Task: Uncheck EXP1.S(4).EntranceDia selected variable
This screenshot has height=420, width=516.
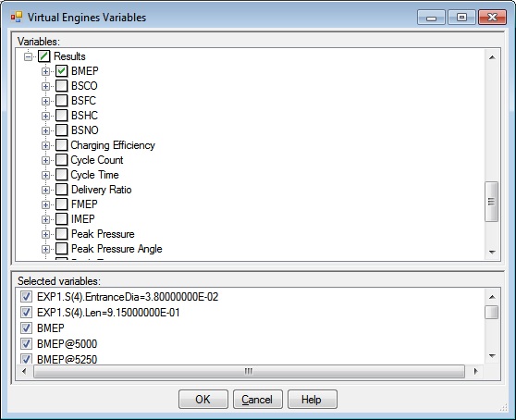Action: [26, 297]
